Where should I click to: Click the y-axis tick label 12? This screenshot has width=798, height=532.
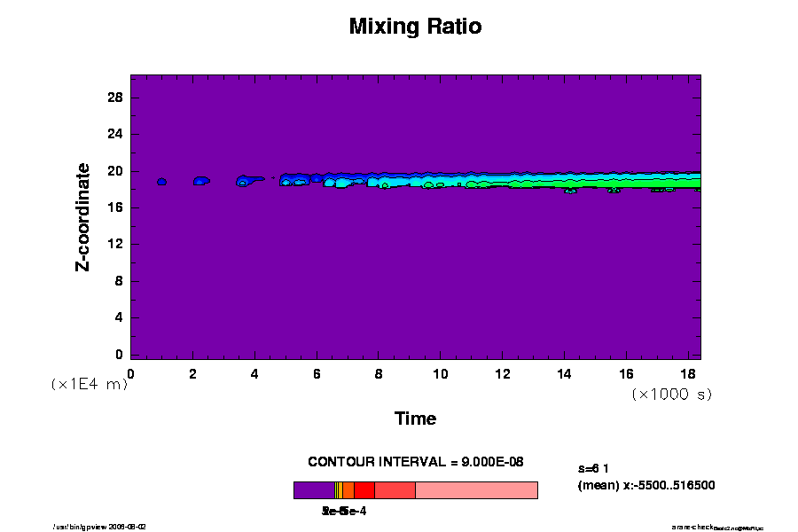coord(114,244)
